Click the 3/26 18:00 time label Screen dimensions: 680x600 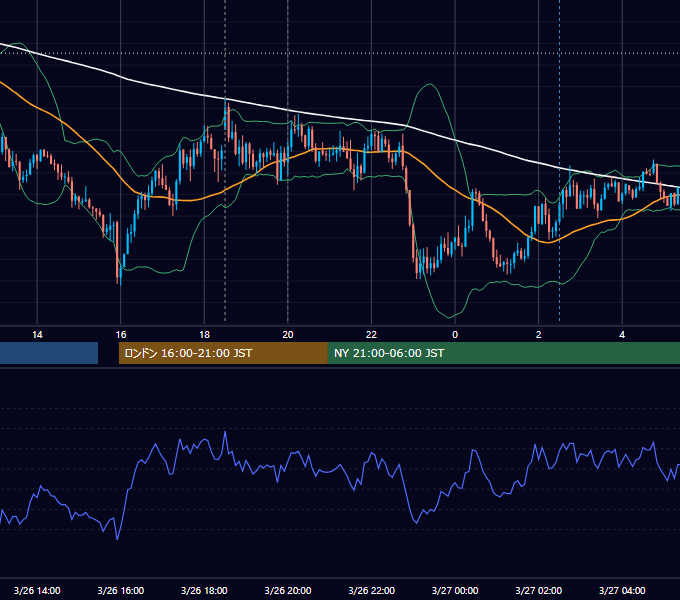click(204, 590)
